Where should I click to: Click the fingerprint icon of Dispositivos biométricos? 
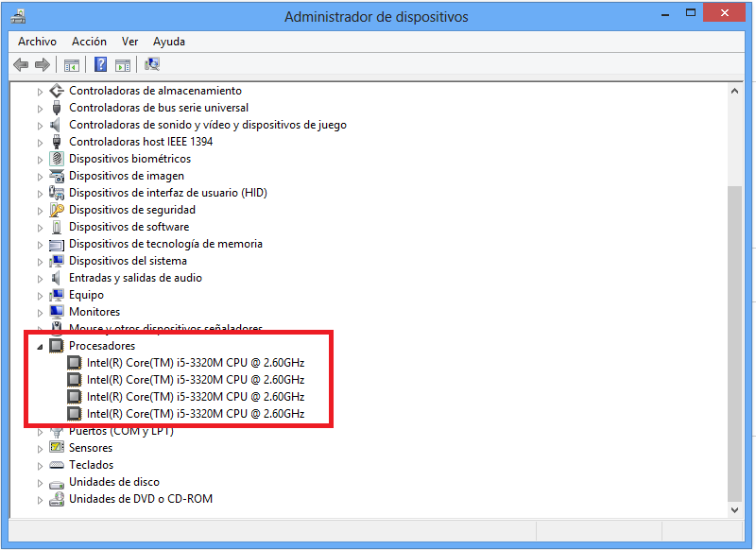[57, 159]
